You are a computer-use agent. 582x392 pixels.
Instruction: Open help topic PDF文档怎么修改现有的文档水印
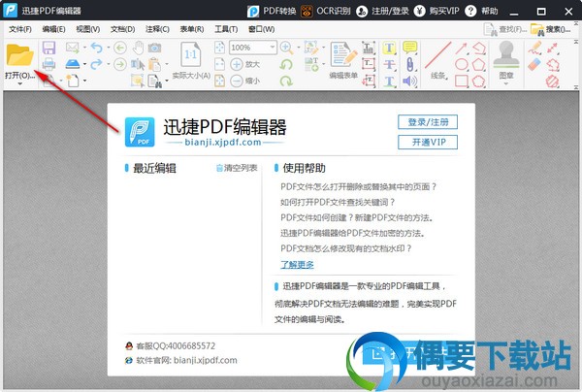coord(346,248)
